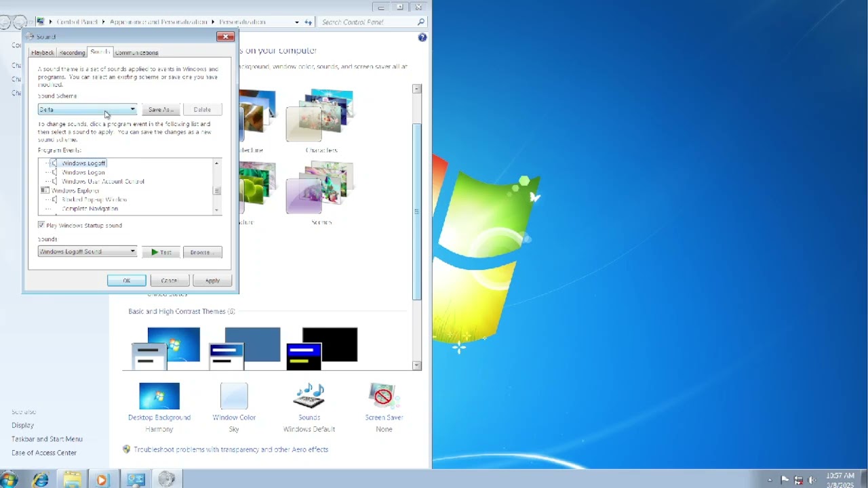Click the address bar refresh icon
This screenshot has height=488, width=868.
click(x=308, y=22)
